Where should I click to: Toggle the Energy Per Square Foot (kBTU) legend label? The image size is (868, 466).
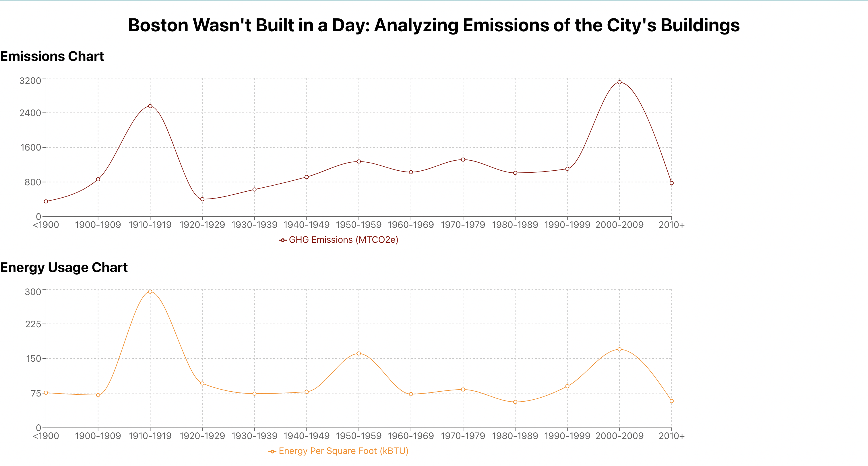pos(343,451)
